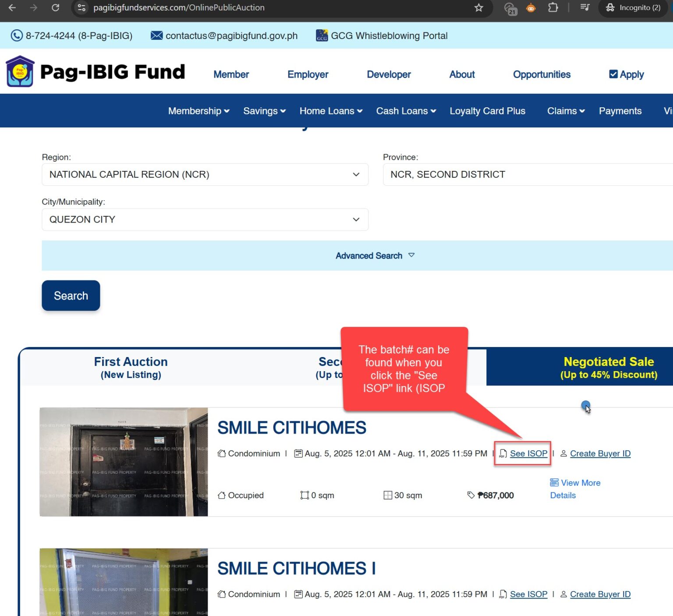
Task: Open the browser Extensions puzzle icon
Action: click(553, 7)
